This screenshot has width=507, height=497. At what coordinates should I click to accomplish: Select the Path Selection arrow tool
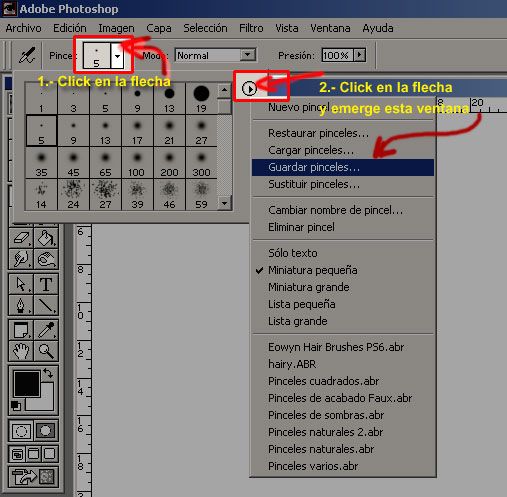click(21, 284)
